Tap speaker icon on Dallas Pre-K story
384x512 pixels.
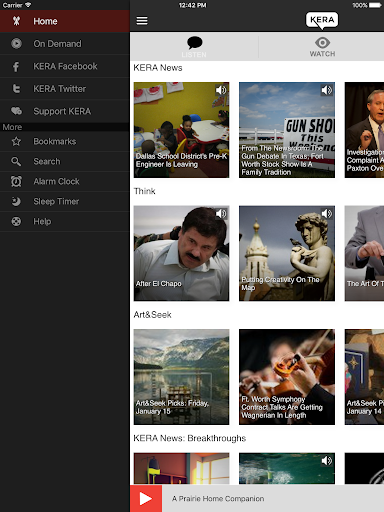[x=221, y=90]
